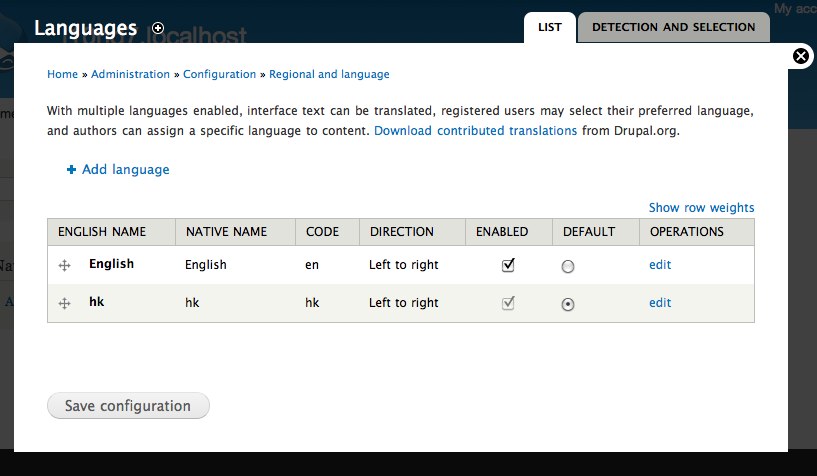Set English as the default language
The height and width of the screenshot is (476, 817).
tap(568, 266)
